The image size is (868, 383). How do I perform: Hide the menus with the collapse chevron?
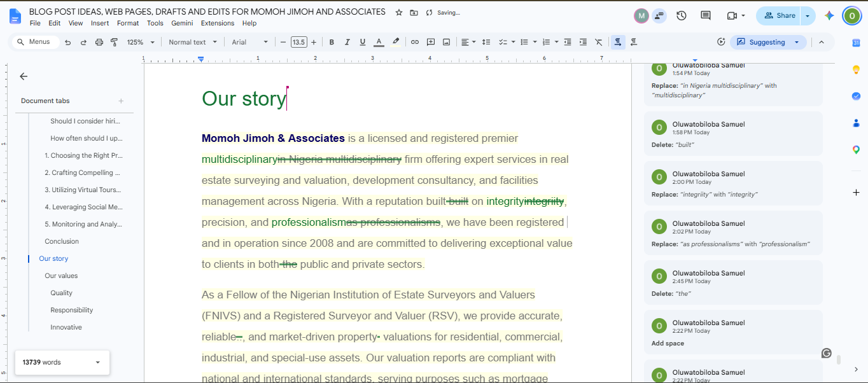(822, 42)
